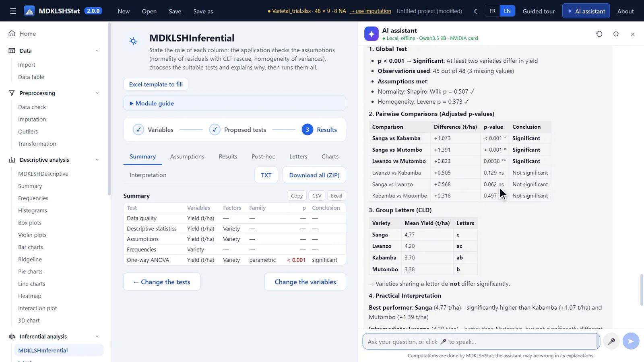Send the question with arrow button
This screenshot has height=362, width=644.
point(631,341)
